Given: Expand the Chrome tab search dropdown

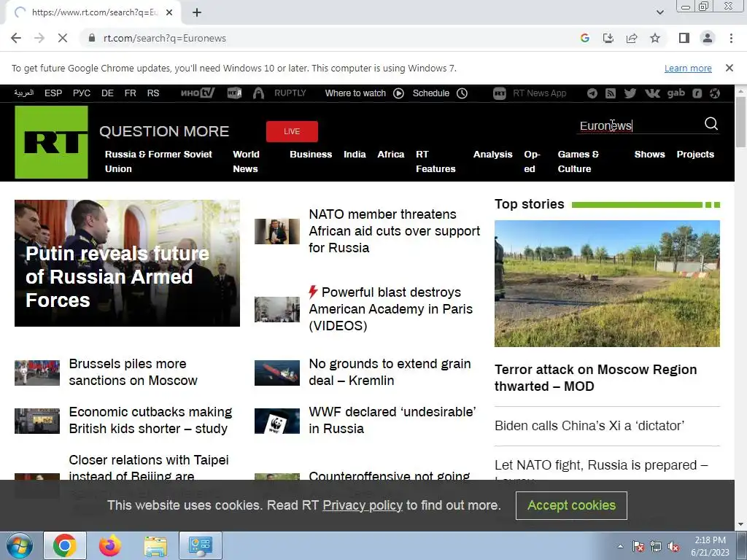Looking at the screenshot, I should [x=659, y=12].
